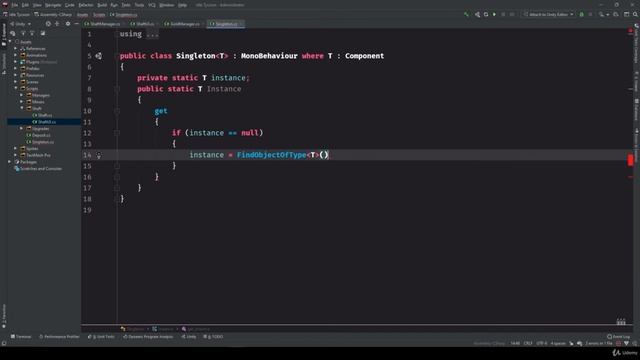Open the Refactor menu

point(86,5)
